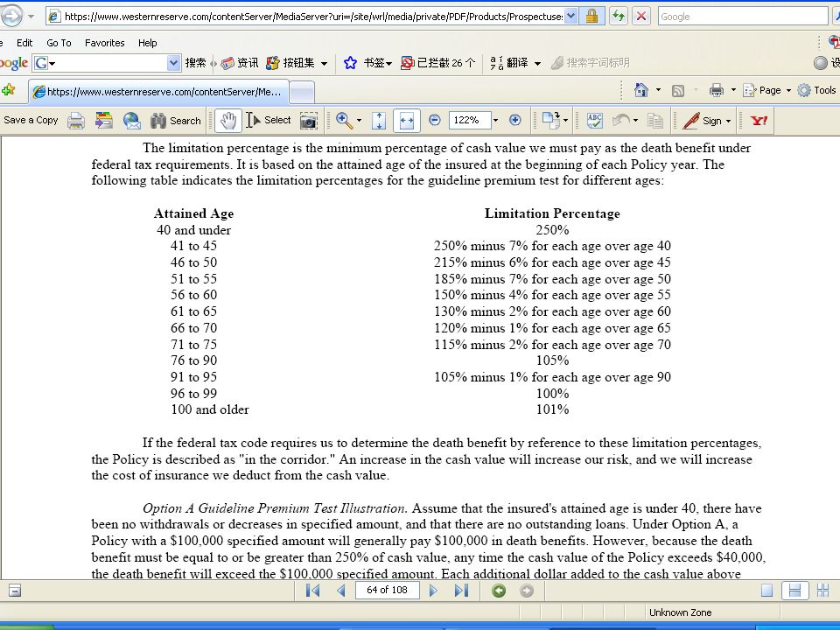Increase zoom with the plus button
The width and height of the screenshot is (840, 630).
514,121
